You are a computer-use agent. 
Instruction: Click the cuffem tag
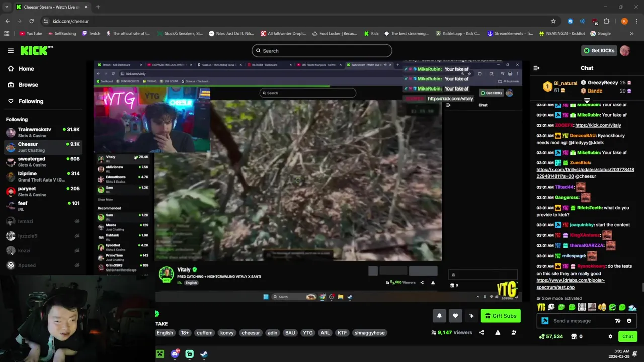204,333
